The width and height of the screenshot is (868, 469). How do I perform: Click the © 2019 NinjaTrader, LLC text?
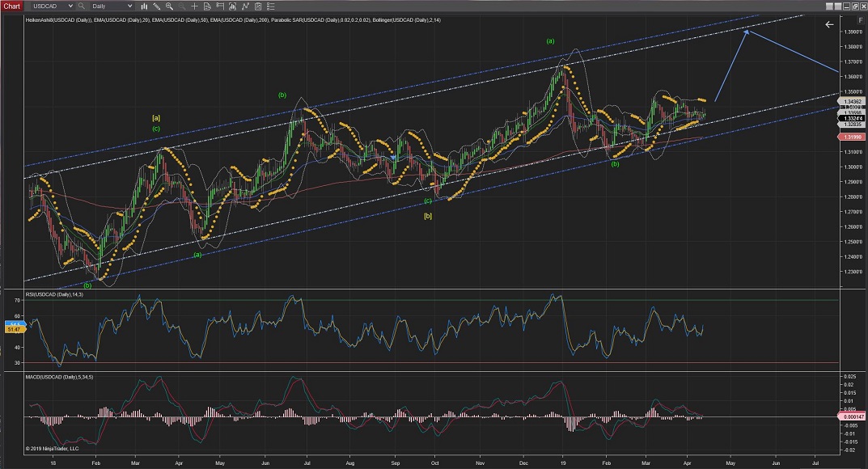coord(52,449)
